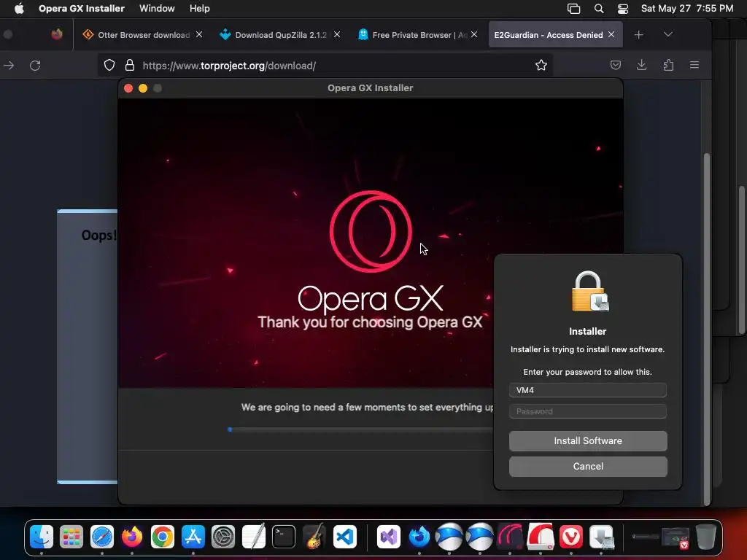Close the Opera GX Installer window
Image resolution: width=747 pixels, height=560 pixels.
(x=128, y=88)
